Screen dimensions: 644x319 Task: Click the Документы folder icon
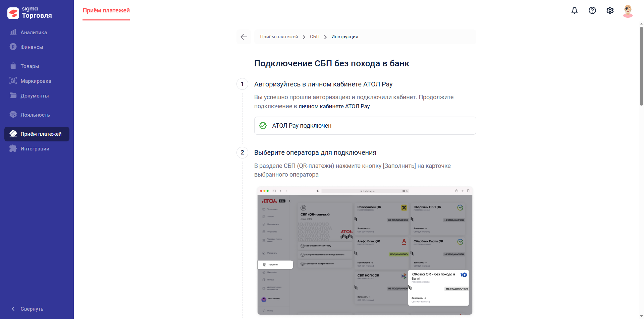pos(13,95)
